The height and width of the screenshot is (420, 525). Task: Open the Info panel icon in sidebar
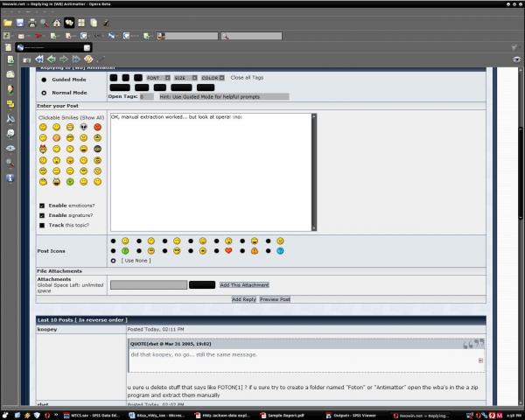click(x=10, y=178)
